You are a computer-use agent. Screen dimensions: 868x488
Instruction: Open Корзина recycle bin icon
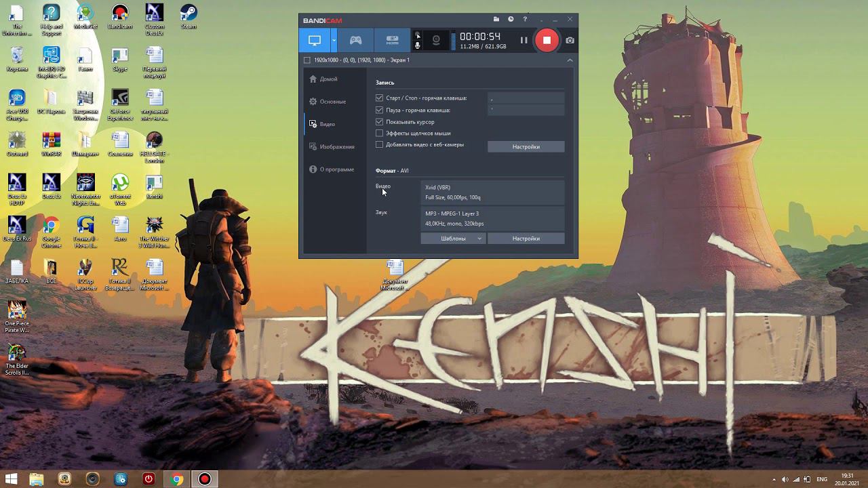click(x=17, y=59)
